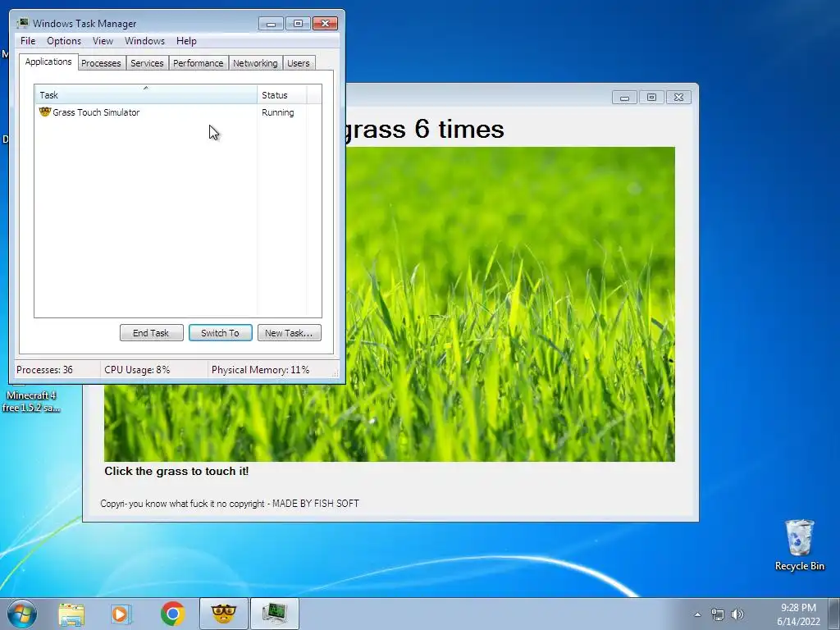840x630 pixels.
Task: Click the nerd face icon in the task list
Action: click(45, 112)
